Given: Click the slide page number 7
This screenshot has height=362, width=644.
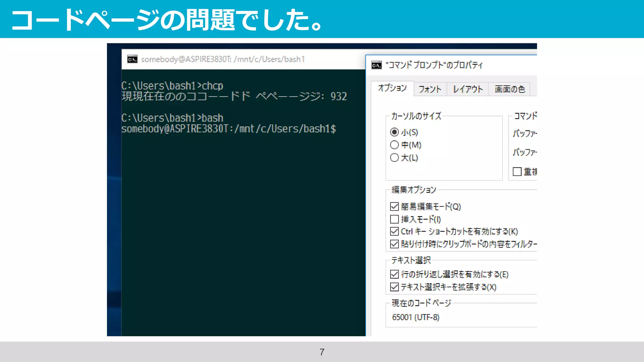Looking at the screenshot, I should [x=322, y=352].
